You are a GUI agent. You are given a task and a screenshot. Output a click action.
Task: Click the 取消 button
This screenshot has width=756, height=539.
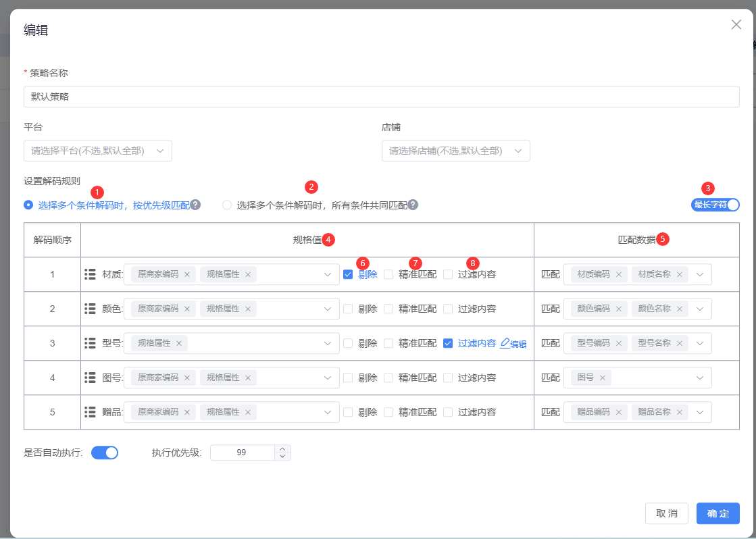pyautogui.click(x=666, y=513)
